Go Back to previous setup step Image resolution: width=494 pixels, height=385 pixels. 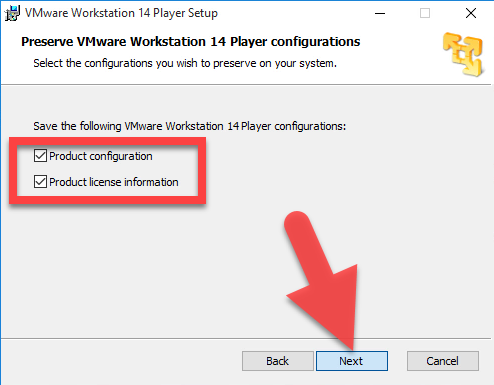click(278, 361)
